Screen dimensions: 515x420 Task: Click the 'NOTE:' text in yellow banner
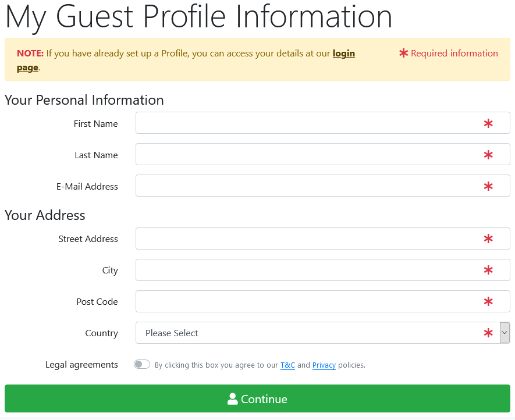(30, 53)
